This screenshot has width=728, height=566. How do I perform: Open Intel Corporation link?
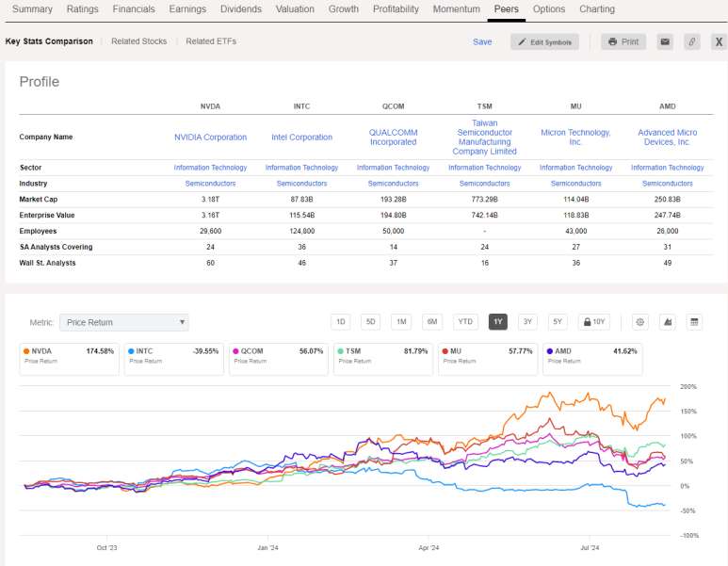301,137
